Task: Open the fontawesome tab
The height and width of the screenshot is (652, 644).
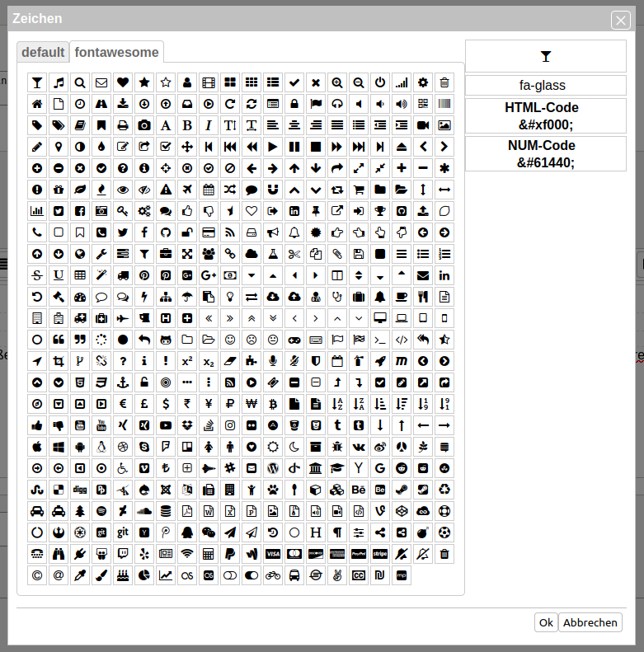Action: click(116, 53)
